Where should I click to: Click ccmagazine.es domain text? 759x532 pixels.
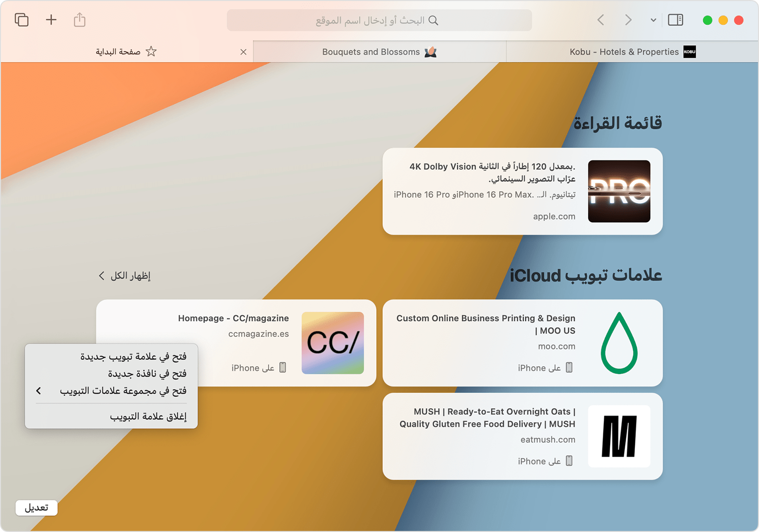point(258,334)
